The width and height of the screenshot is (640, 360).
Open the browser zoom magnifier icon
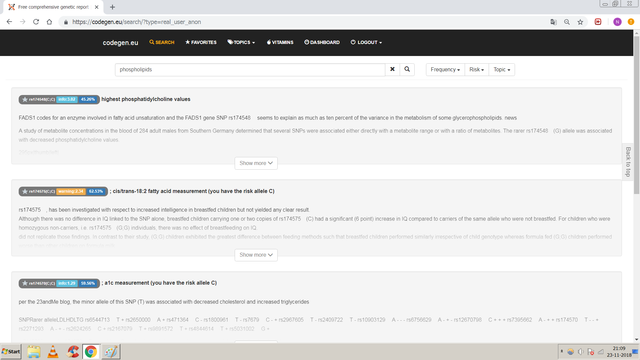[567, 22]
